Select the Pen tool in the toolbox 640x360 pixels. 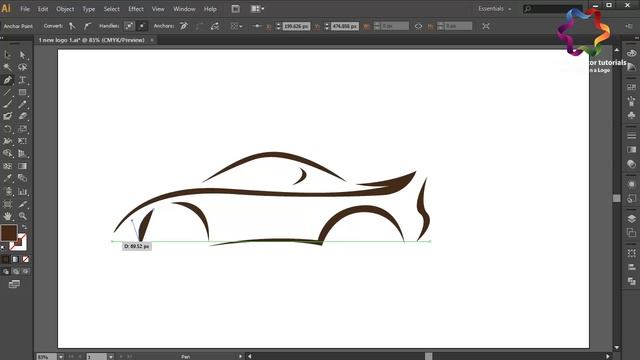pos(7,80)
